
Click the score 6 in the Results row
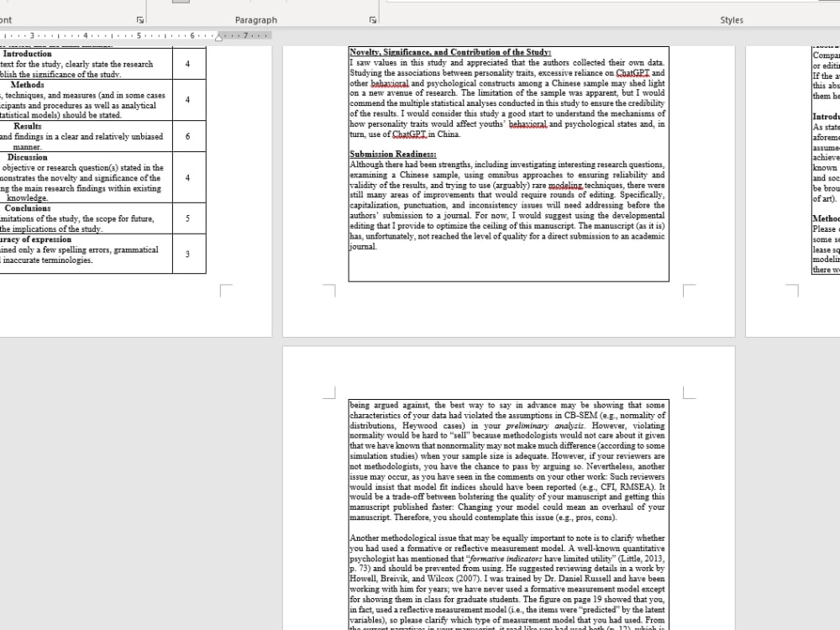(187, 136)
